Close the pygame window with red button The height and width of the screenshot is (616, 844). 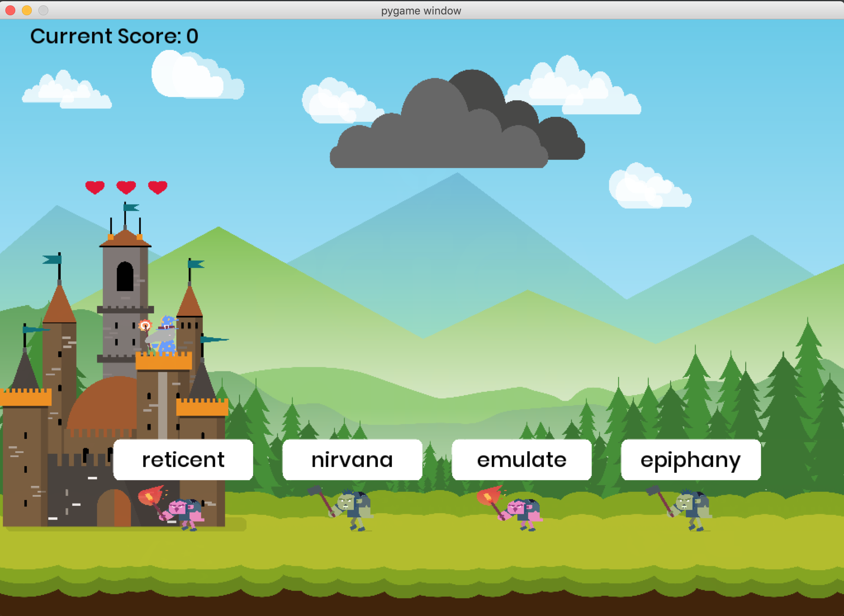(10, 10)
